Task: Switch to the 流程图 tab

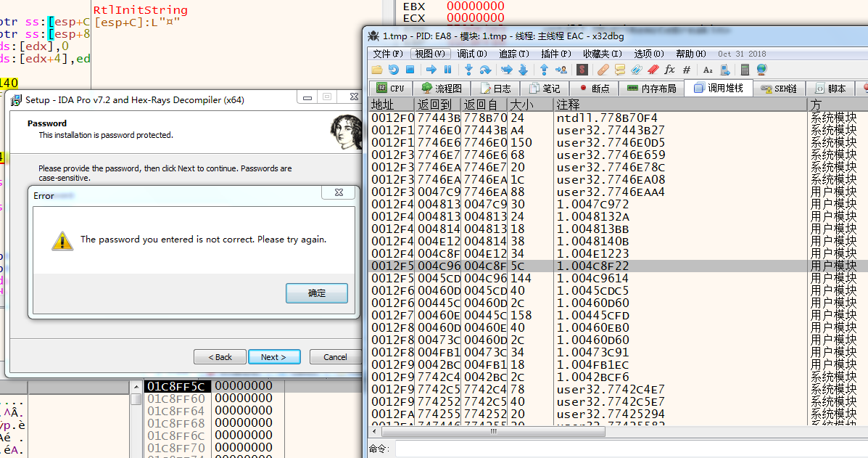Action: coord(442,88)
